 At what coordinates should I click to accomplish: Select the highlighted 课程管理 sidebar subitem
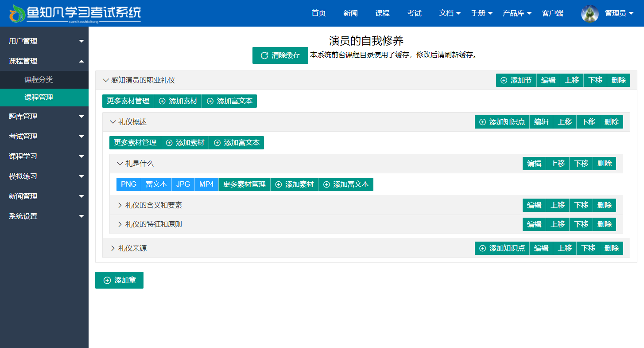44,98
